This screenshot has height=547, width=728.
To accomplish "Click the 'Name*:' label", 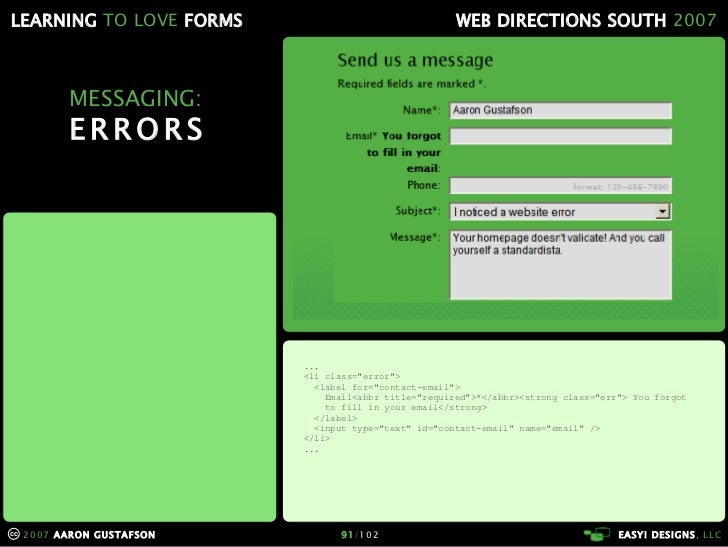I will [x=421, y=110].
